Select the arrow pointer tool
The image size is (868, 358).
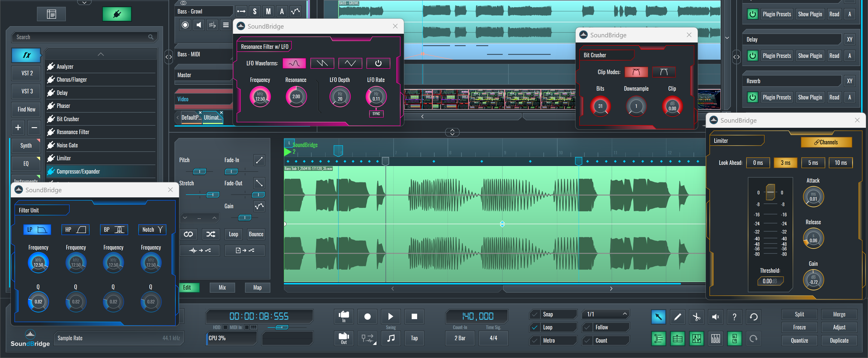(x=659, y=317)
